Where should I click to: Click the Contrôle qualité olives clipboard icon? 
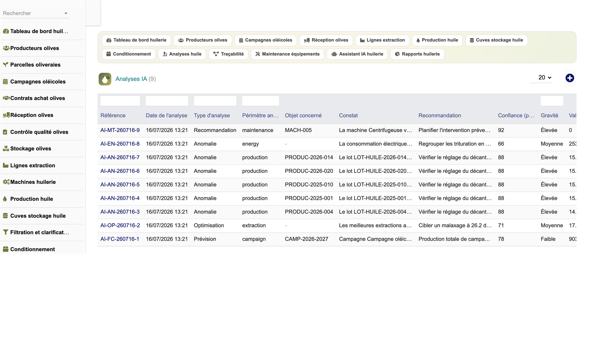[x=5, y=132]
